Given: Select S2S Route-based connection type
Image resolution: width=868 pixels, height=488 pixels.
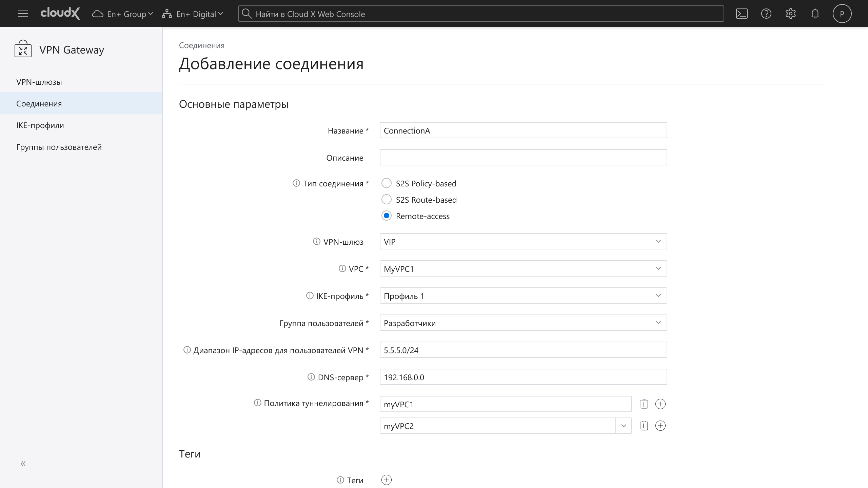Looking at the screenshot, I should click(x=387, y=200).
